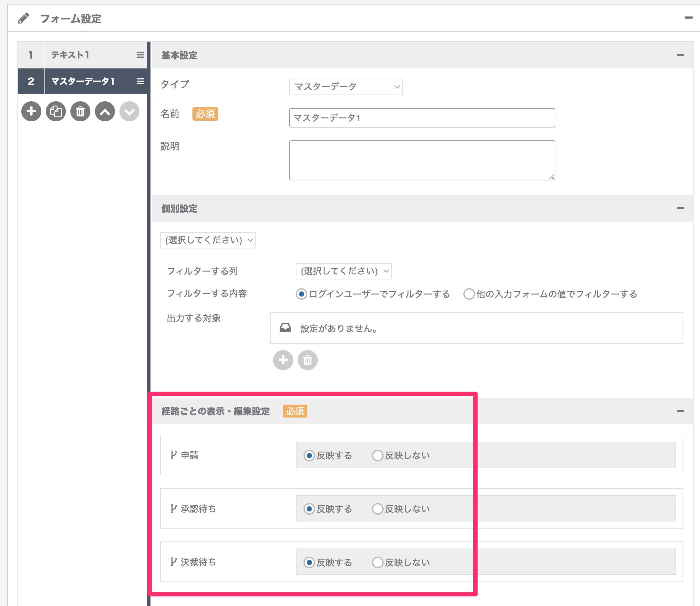Viewport: 700px width, 606px height.
Task: Click the sidebar trash delete icon
Action: (80, 111)
